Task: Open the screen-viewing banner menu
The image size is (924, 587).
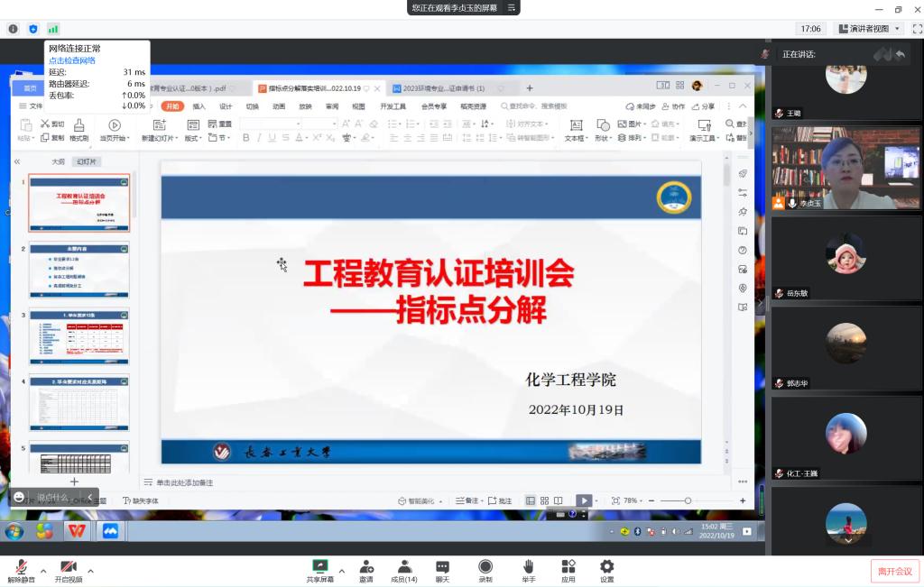Action: click(x=513, y=8)
